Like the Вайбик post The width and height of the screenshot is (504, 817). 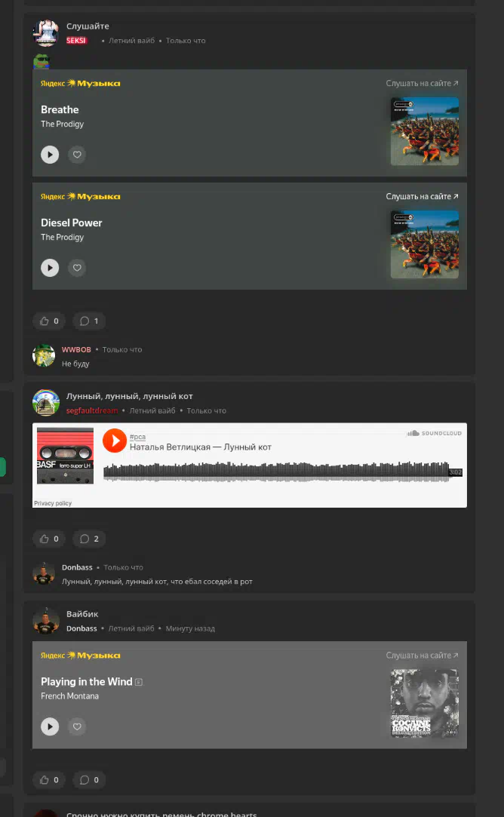tap(49, 780)
